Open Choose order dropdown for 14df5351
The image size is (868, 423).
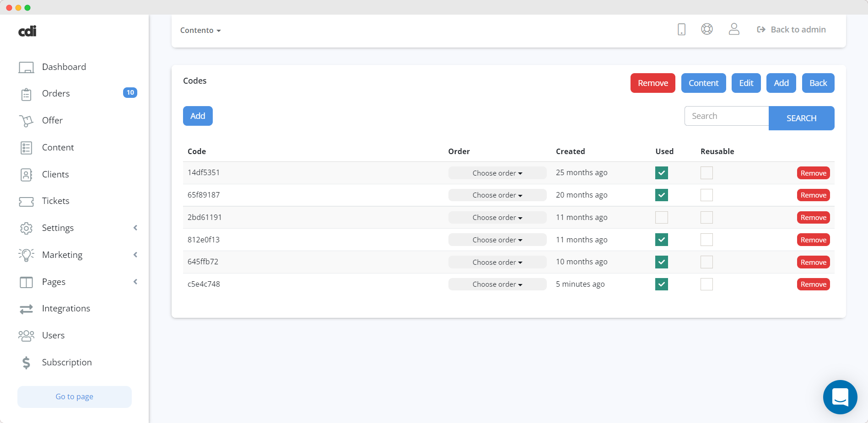(497, 173)
